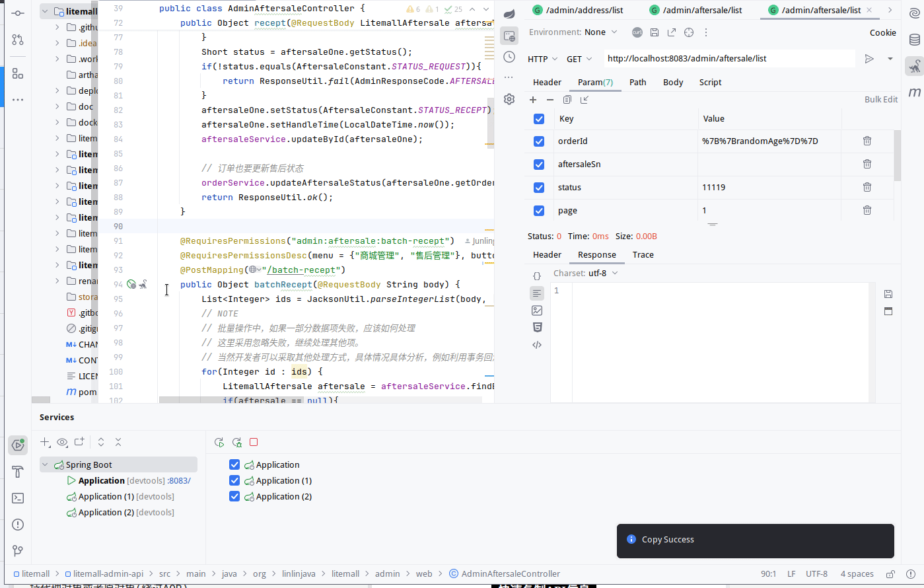
Task: Open the /admin/address/list request tab
Action: coord(578,10)
